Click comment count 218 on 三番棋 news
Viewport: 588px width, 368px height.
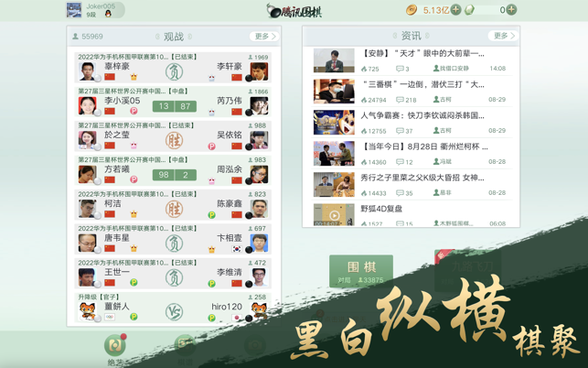(407, 100)
